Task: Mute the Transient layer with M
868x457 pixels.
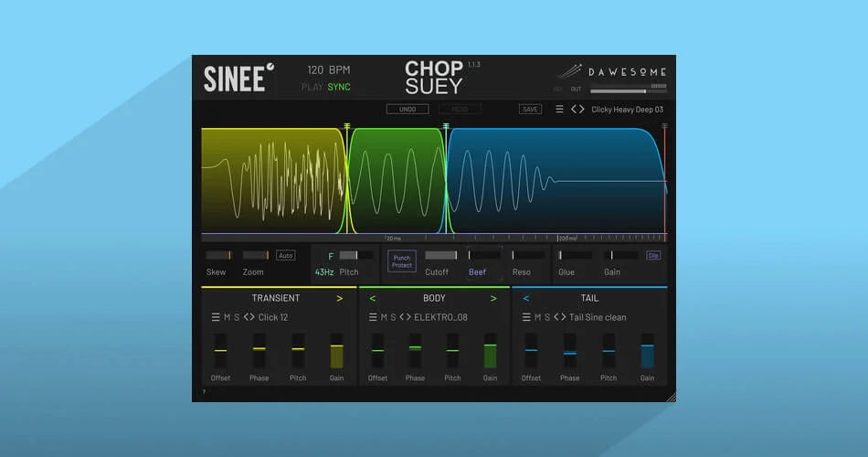Action: [227, 317]
